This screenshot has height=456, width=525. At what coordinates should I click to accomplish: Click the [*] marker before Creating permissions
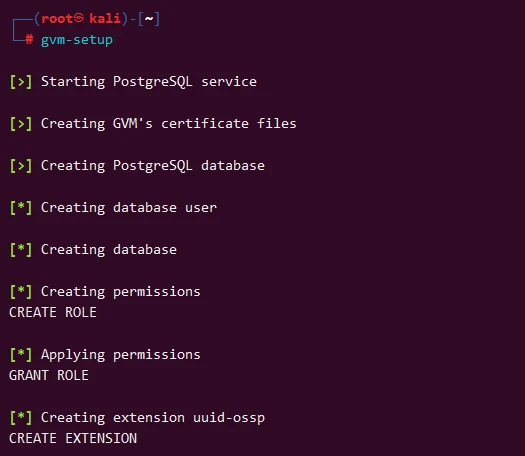[x=21, y=292]
